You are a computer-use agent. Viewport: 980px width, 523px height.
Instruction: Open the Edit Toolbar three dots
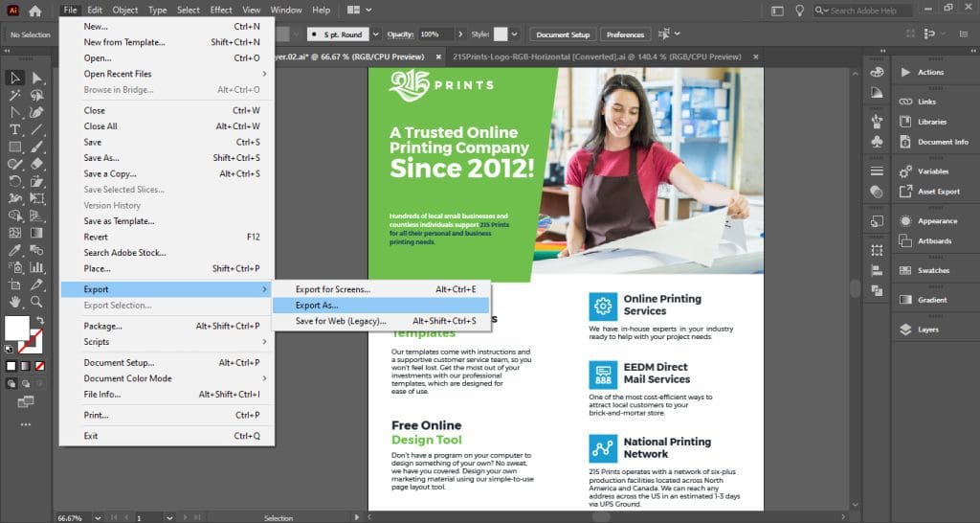pyautogui.click(x=26, y=424)
